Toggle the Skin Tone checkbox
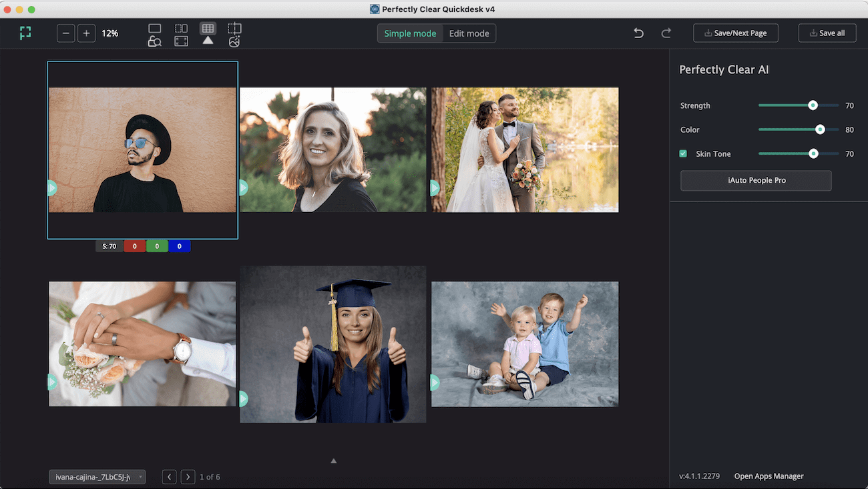The height and width of the screenshot is (489, 868). tap(683, 153)
